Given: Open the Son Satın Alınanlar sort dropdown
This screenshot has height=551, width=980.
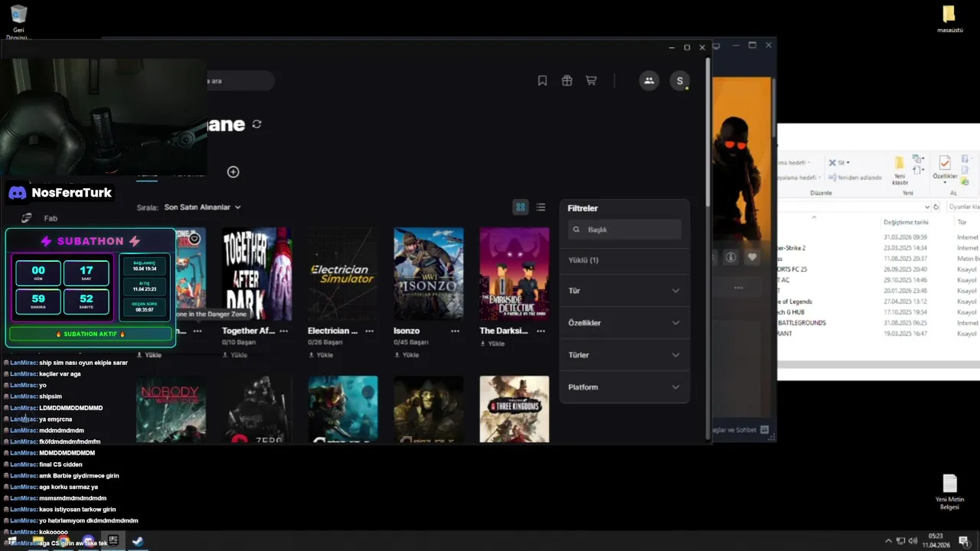Looking at the screenshot, I should click(x=202, y=207).
